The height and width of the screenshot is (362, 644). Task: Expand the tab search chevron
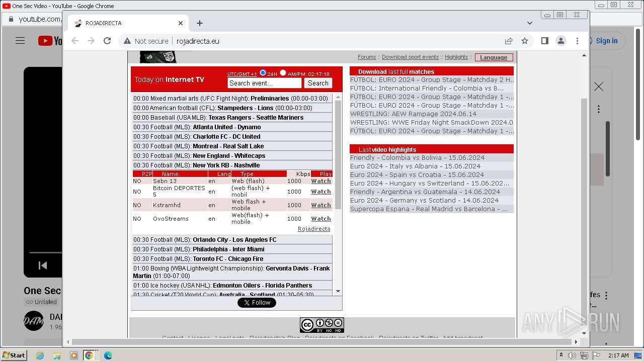point(530,23)
